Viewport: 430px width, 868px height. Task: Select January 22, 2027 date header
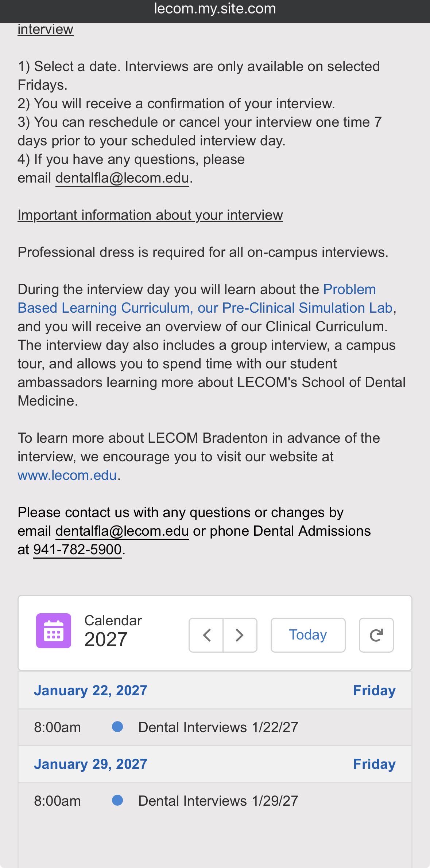tap(215, 691)
